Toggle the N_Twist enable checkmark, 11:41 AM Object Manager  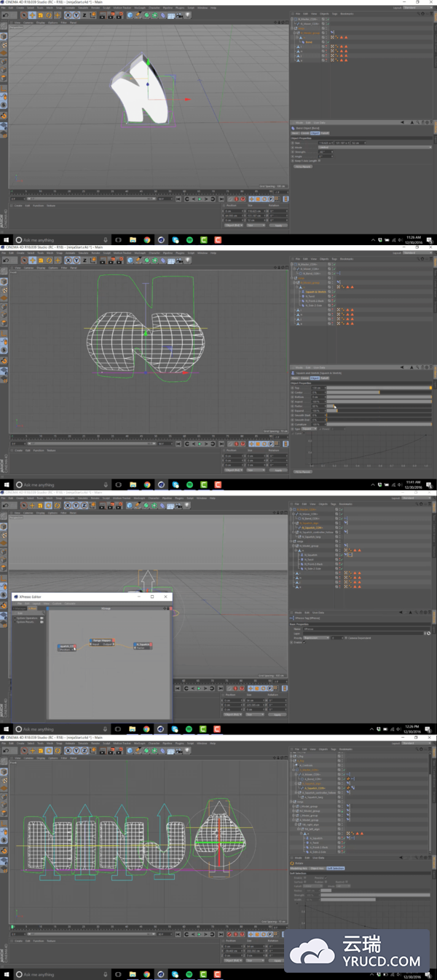(x=333, y=296)
